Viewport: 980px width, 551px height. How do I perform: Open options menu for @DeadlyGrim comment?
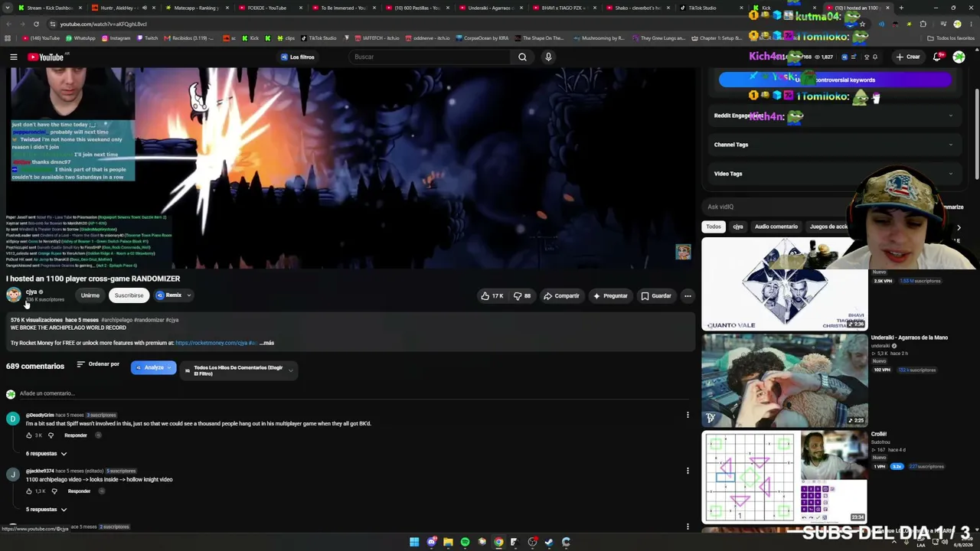[x=688, y=416]
